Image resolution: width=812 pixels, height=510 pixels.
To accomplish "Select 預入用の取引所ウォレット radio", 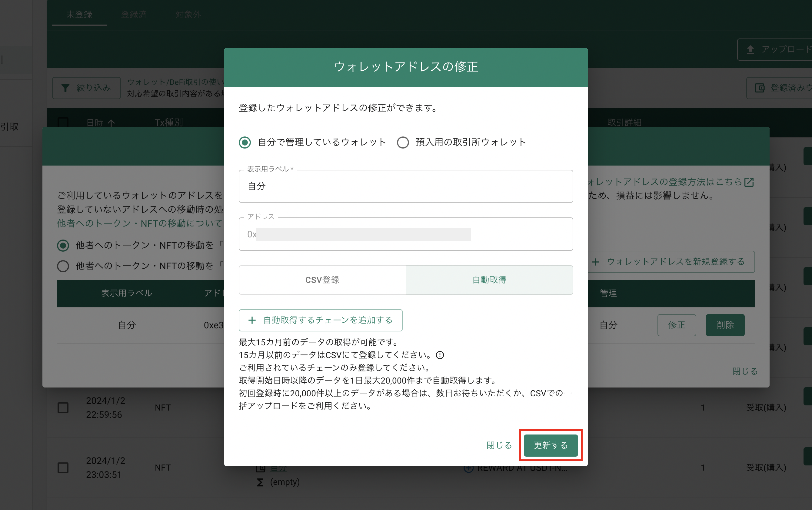I will coord(403,142).
